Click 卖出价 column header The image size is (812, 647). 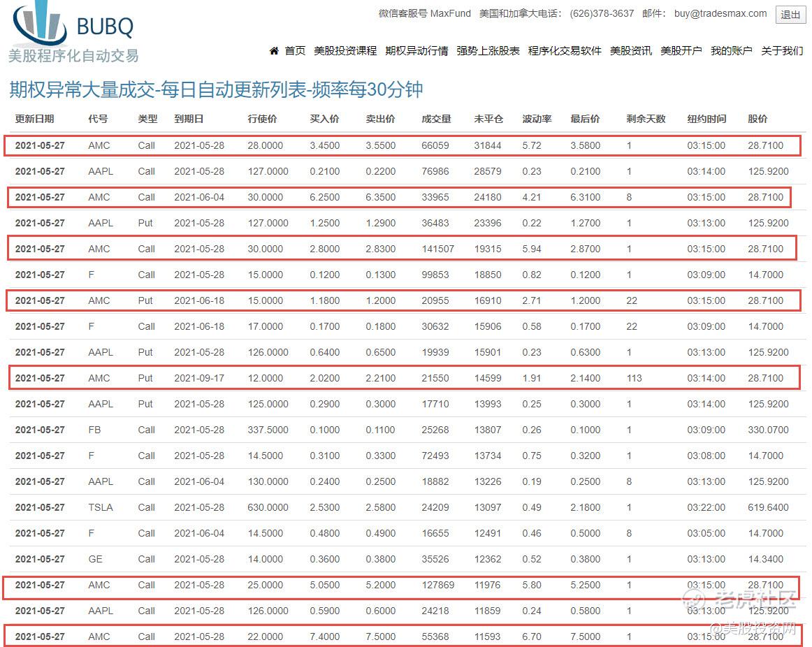(x=380, y=119)
